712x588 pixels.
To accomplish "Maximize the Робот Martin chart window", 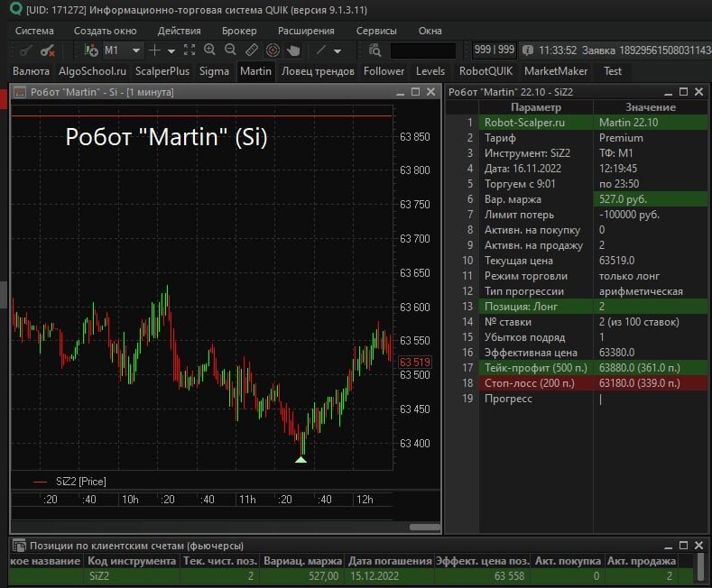I will point(415,92).
